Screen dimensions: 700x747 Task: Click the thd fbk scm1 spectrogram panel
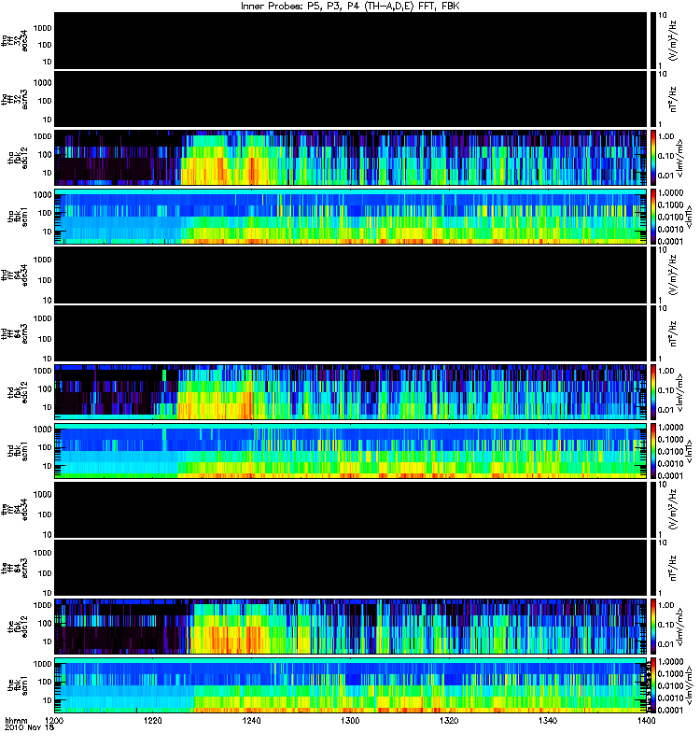[351, 451]
